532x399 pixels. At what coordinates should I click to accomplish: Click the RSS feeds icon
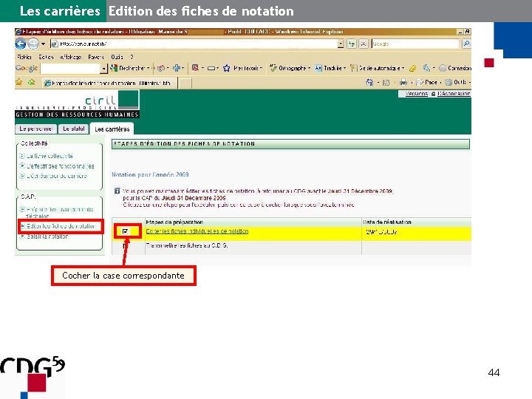point(386,83)
